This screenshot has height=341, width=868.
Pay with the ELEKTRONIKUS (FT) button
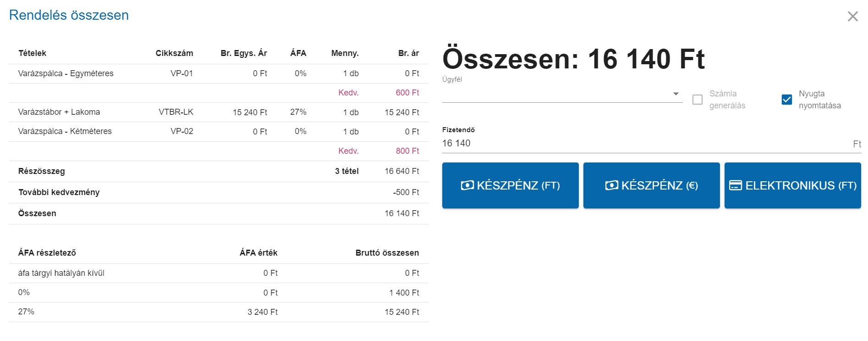(793, 185)
